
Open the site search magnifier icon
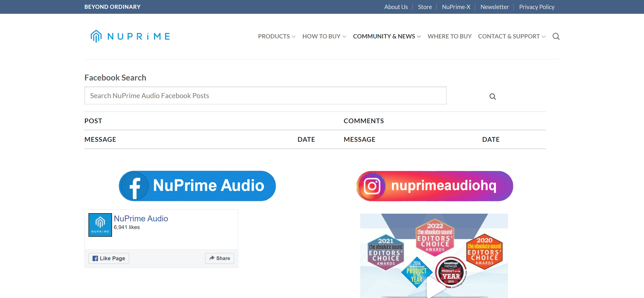coord(556,36)
